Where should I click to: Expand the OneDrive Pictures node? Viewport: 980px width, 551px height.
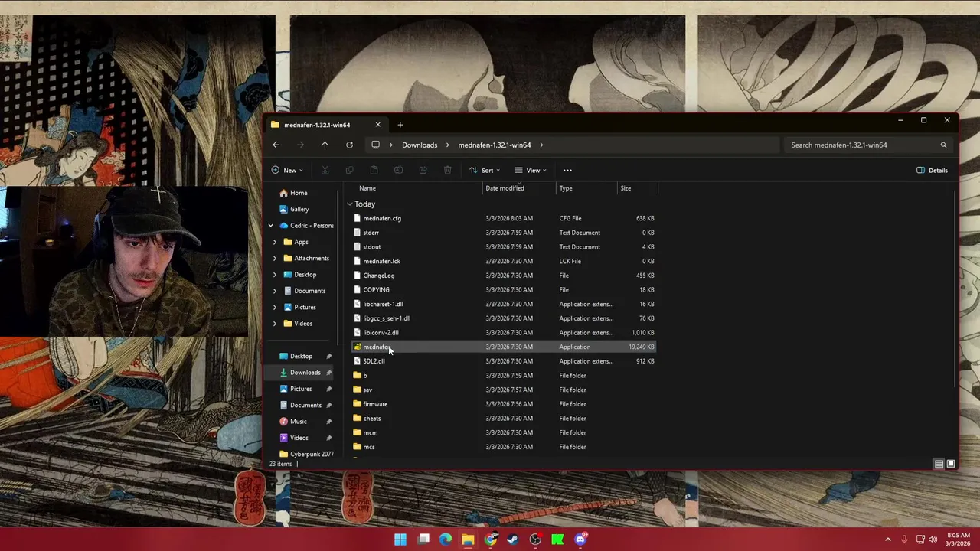coord(275,307)
